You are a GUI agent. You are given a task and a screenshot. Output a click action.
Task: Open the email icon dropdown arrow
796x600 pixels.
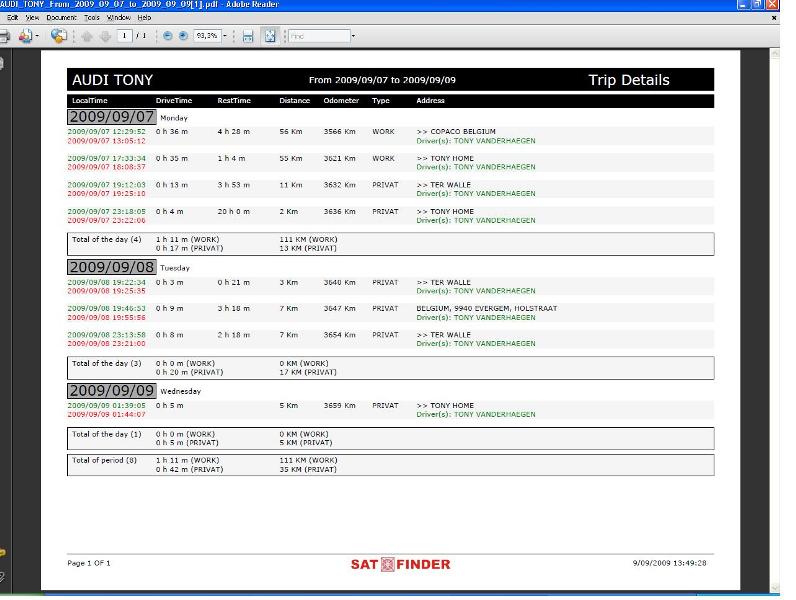(x=39, y=36)
